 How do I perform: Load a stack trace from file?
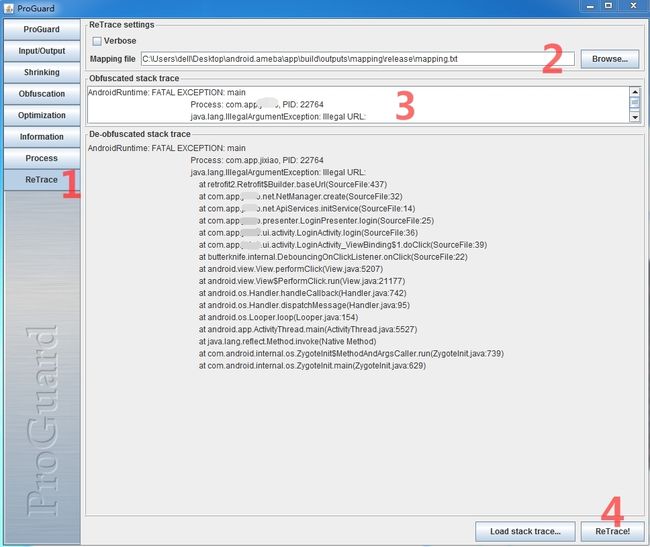pos(525,531)
